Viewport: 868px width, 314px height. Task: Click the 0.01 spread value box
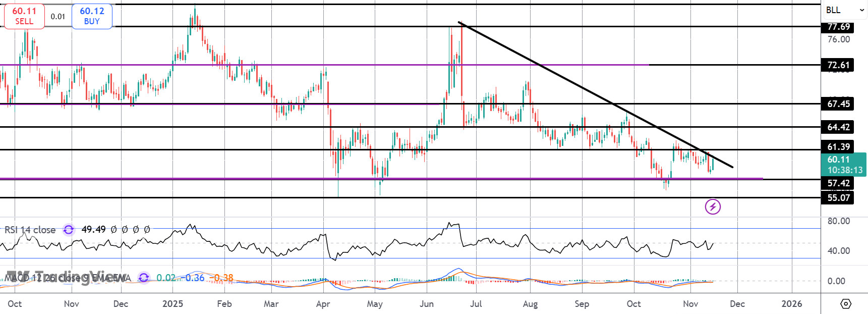(58, 16)
